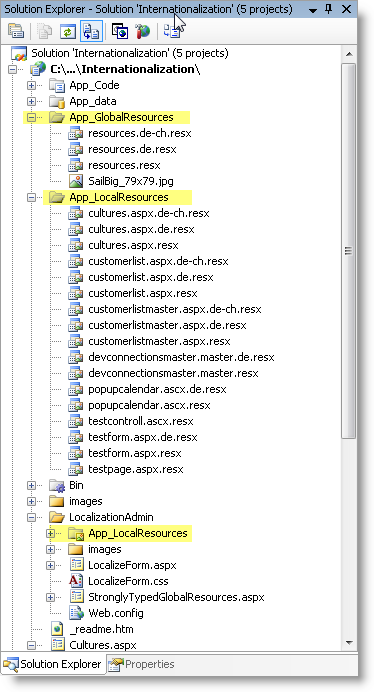Image resolution: width=374 pixels, height=692 pixels.
Task: Click the Properties toolbar icon
Action: [x=16, y=31]
